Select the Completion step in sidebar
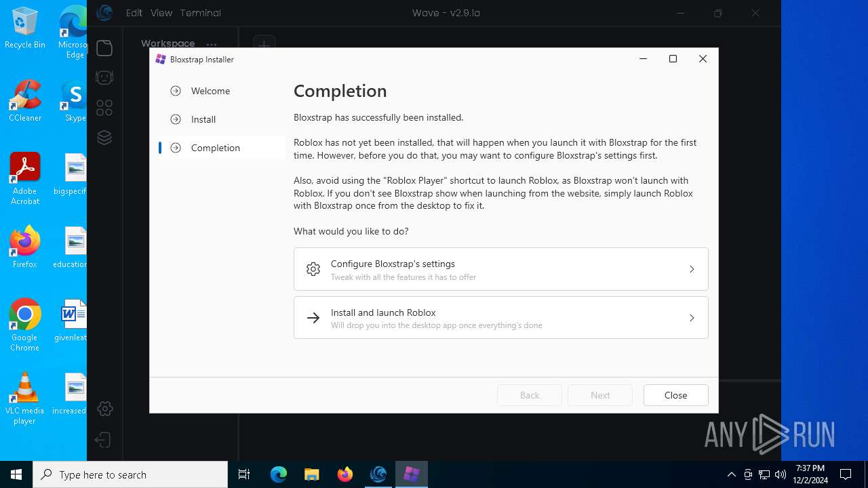 (221, 148)
